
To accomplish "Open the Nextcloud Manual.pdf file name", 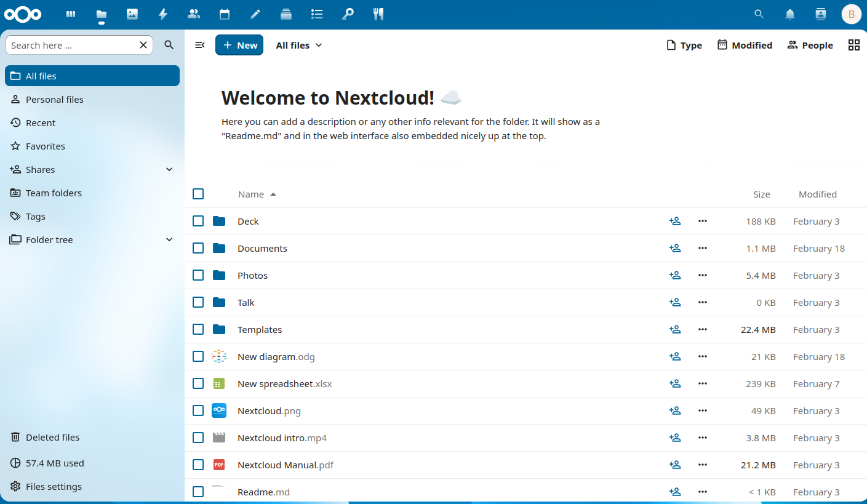I will pos(286,465).
